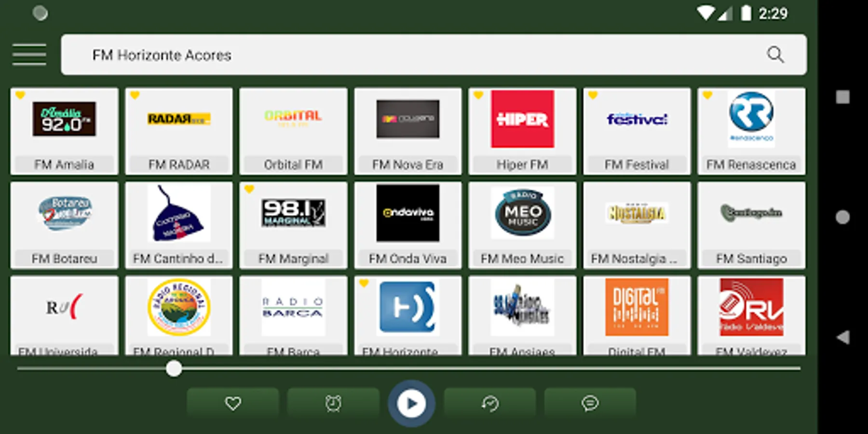This screenshot has height=434, width=868.
Task: Choose the FM Horizonte station logo
Action: click(408, 307)
